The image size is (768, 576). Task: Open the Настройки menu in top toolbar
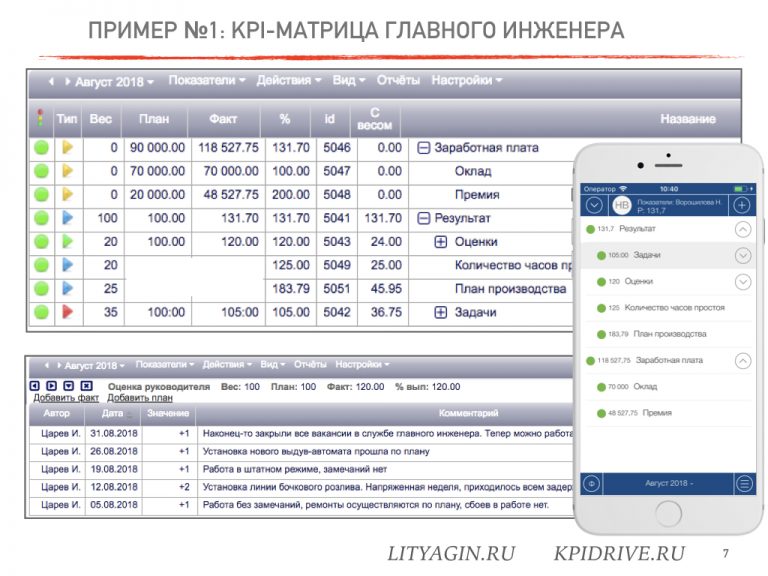coord(466,80)
